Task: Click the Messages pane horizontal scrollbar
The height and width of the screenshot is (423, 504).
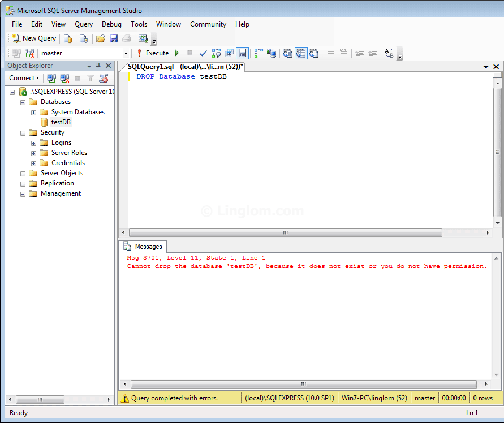Action: tap(304, 384)
